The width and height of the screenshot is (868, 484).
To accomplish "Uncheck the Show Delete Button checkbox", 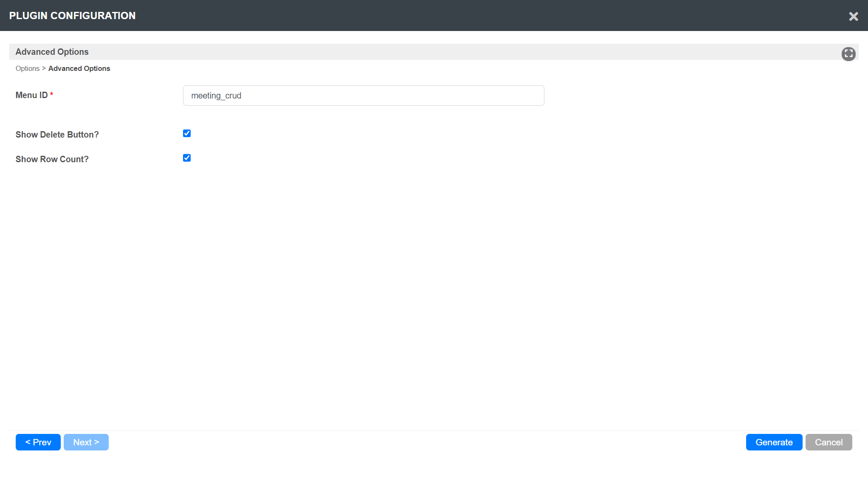I will tap(187, 133).
